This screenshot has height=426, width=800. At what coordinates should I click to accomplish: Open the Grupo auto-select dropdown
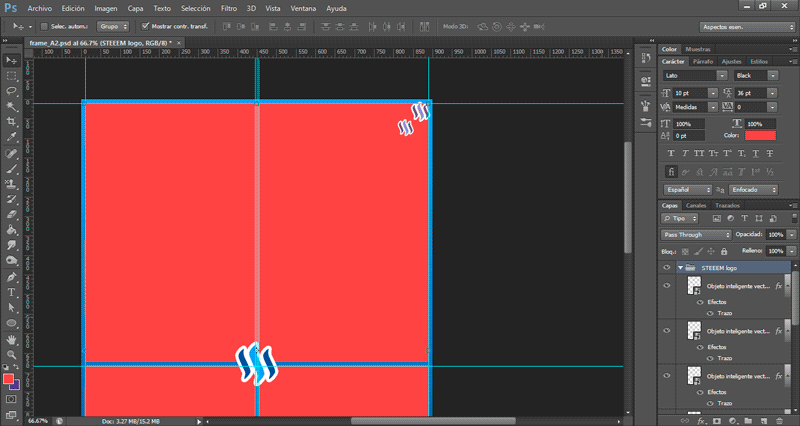pos(113,27)
